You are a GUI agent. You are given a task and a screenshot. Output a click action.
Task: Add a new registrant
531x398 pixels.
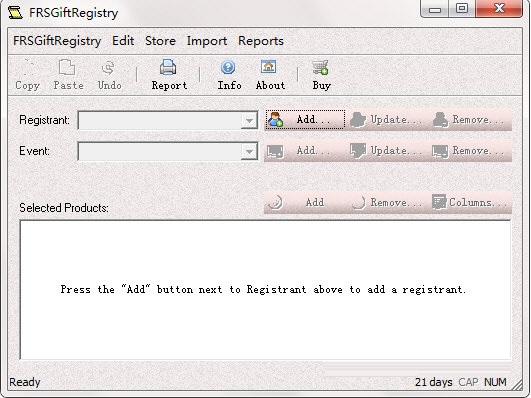click(x=305, y=119)
